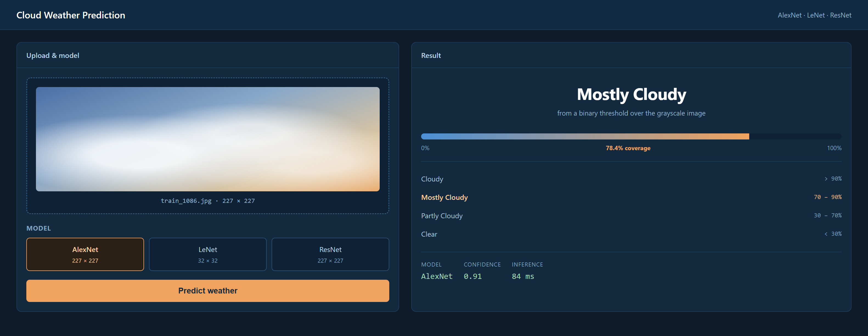Click the < 30% threshold value
This screenshot has height=336, width=868.
833,234
